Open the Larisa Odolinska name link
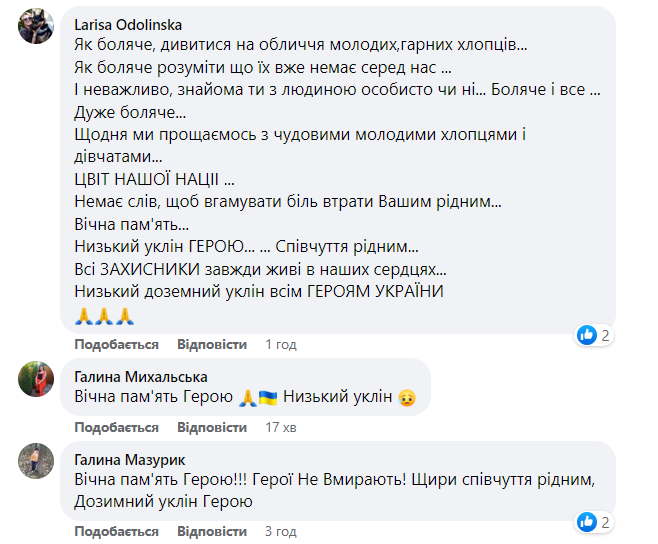This screenshot has height=544, width=658. pos(129,24)
